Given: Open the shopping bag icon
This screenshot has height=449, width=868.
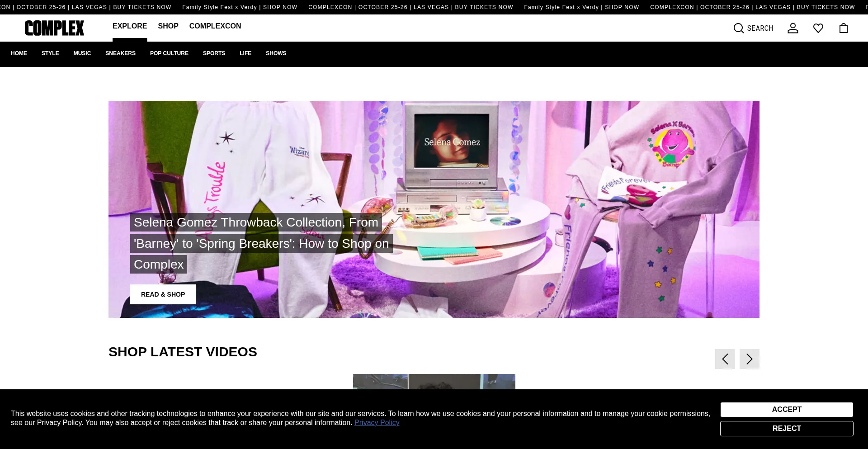Looking at the screenshot, I should 844,28.
